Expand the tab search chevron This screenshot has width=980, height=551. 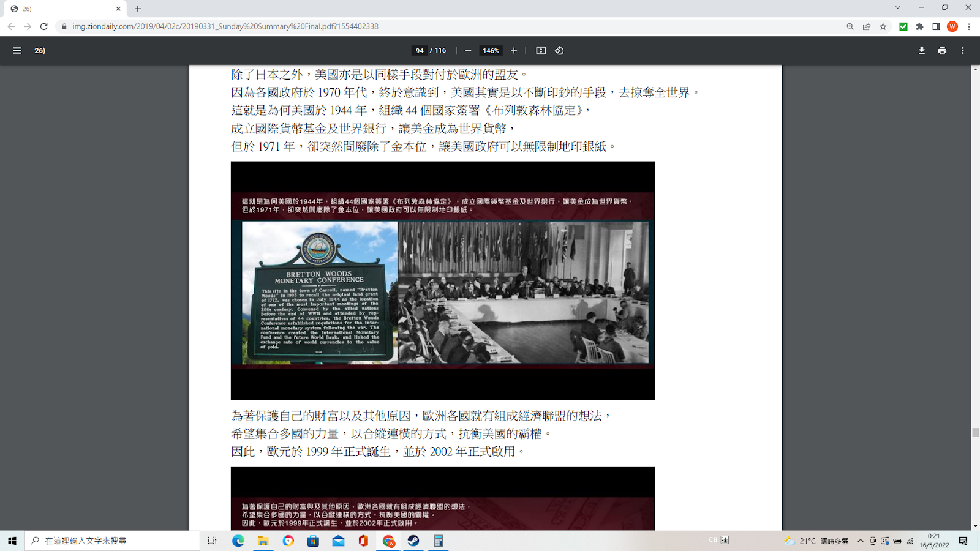[x=898, y=7]
